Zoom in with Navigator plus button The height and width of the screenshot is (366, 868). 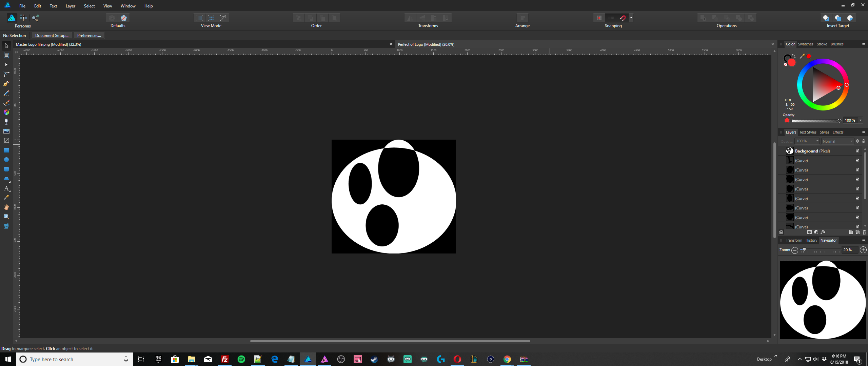[x=863, y=250]
